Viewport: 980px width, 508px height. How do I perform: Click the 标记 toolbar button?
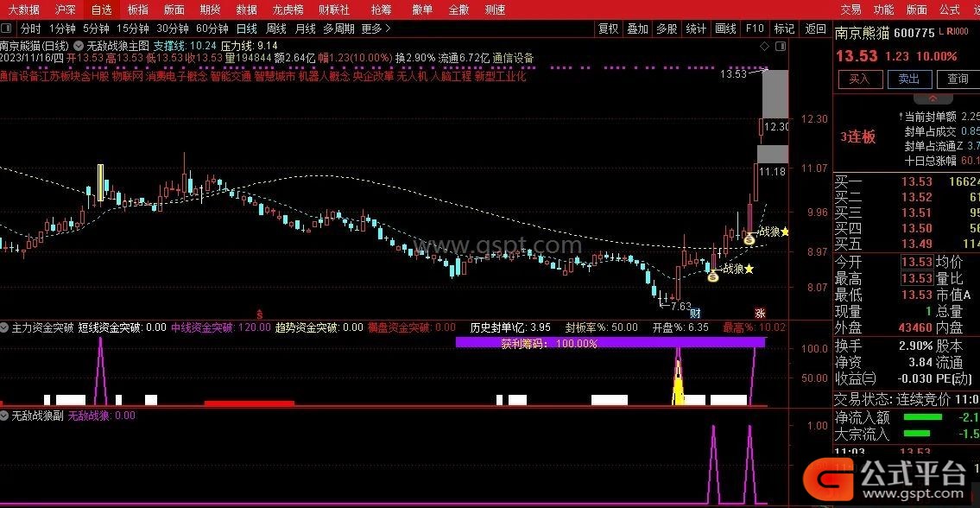click(784, 29)
